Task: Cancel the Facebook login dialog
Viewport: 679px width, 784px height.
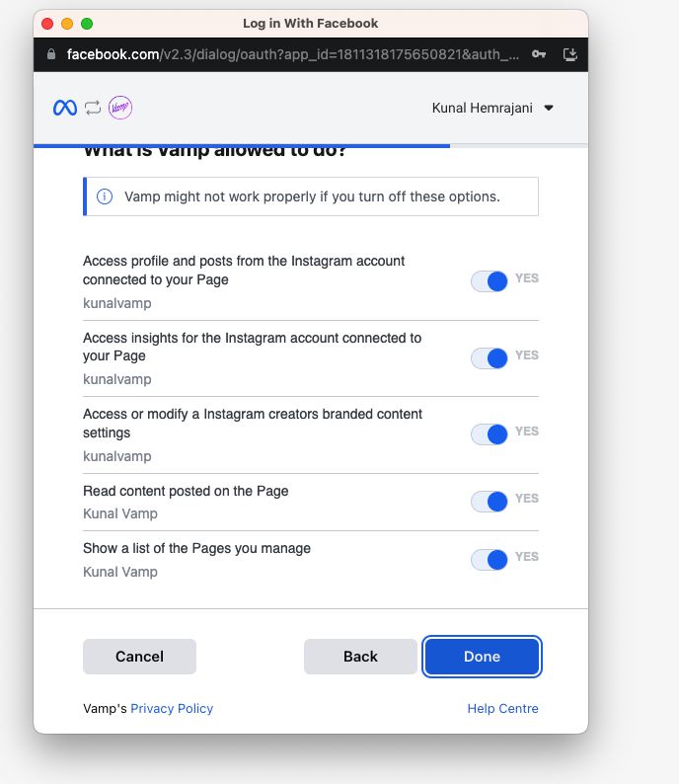Action: pyautogui.click(x=139, y=657)
